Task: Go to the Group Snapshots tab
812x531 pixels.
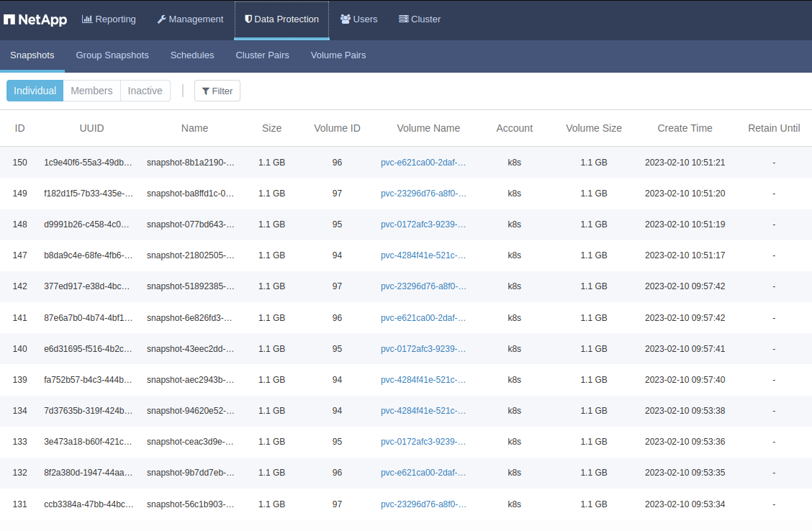Action: (x=112, y=55)
